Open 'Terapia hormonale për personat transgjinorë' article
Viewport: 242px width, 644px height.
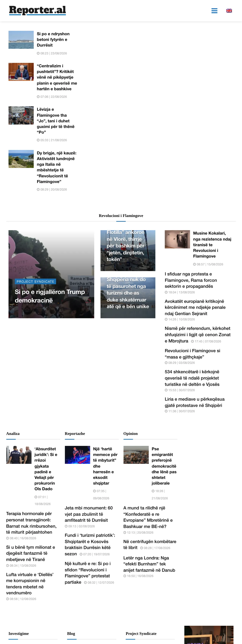click(x=31, y=523)
